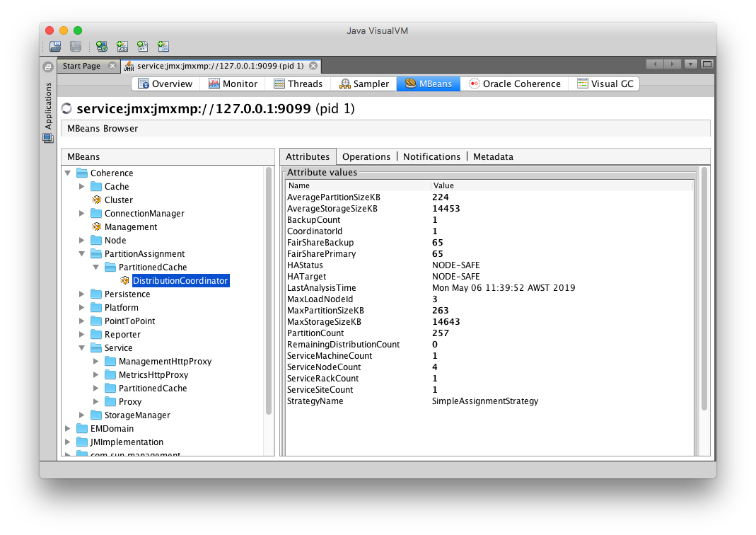The height and width of the screenshot is (535, 756).
Task: Expand the MetricsHttpProxy node
Action: (x=96, y=375)
